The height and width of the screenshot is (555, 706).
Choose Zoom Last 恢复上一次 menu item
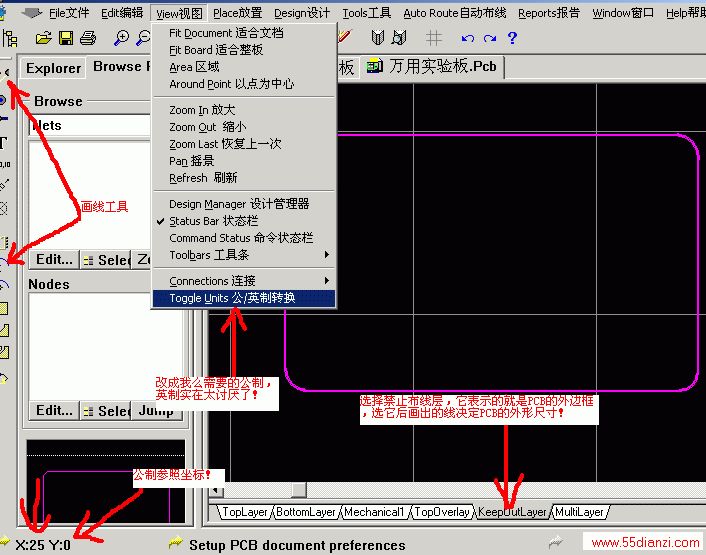(244, 144)
